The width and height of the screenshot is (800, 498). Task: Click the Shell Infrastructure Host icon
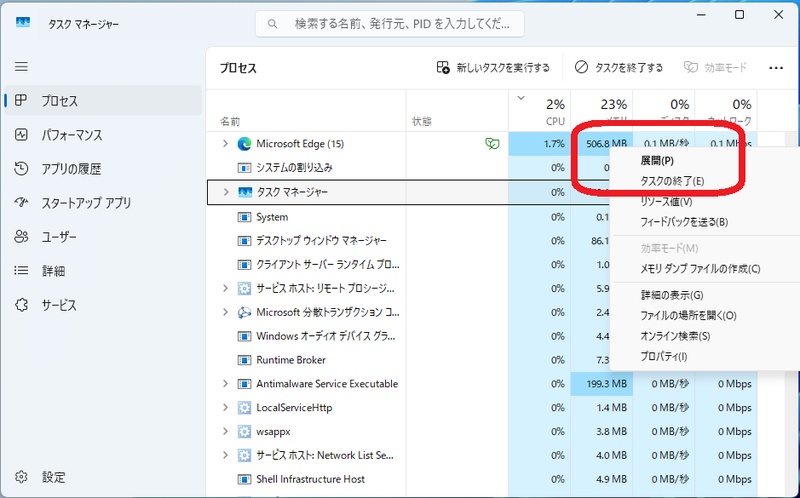(x=244, y=479)
